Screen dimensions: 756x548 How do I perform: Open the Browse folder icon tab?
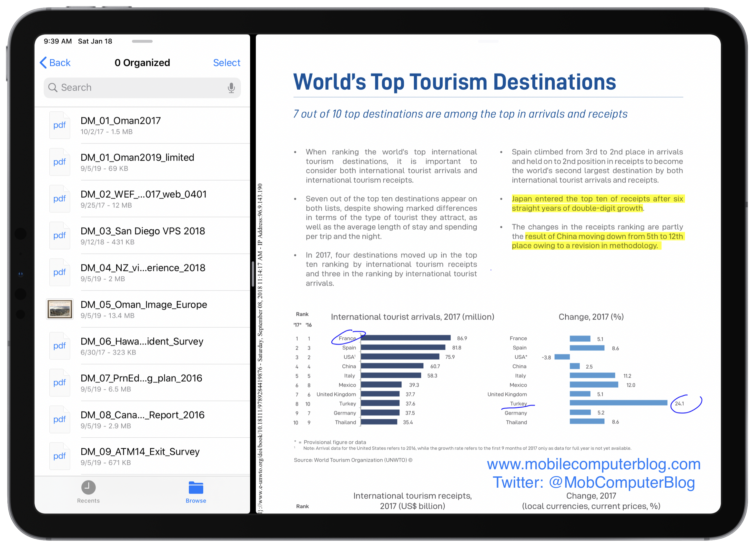pos(196,488)
